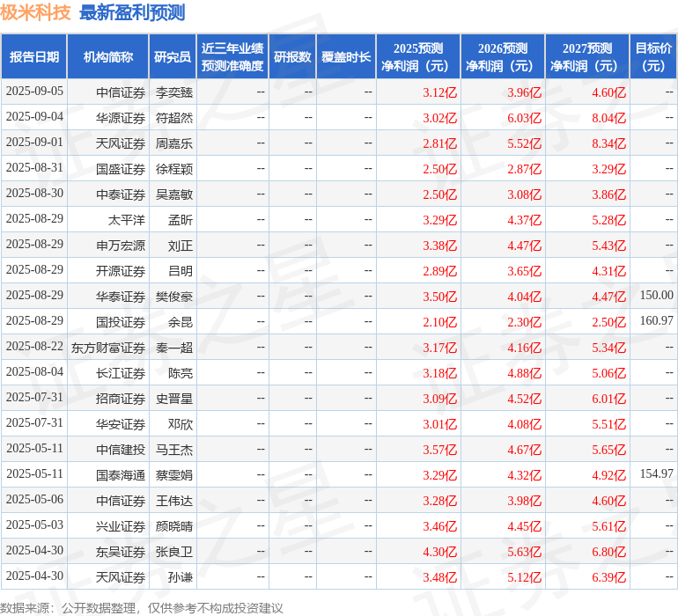Select the 近三年业绩预测准确度 column header
This screenshot has height=616, width=678.
[232, 57]
